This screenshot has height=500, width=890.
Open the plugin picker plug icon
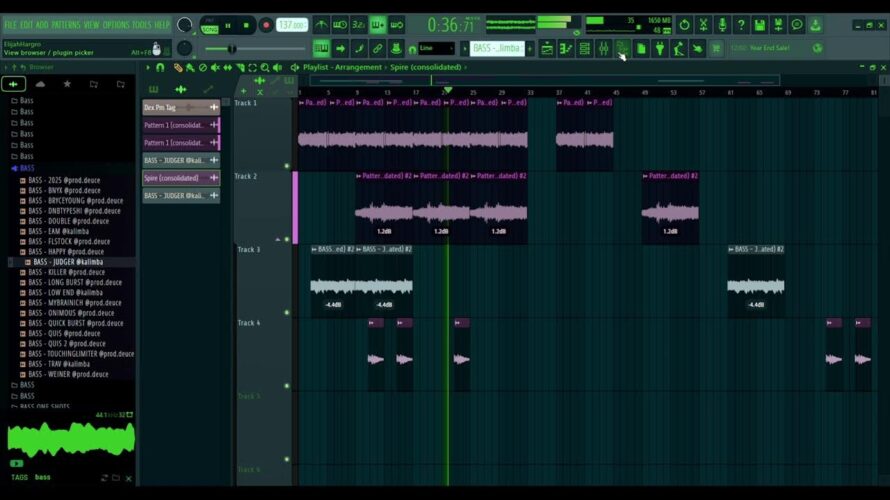(x=660, y=49)
